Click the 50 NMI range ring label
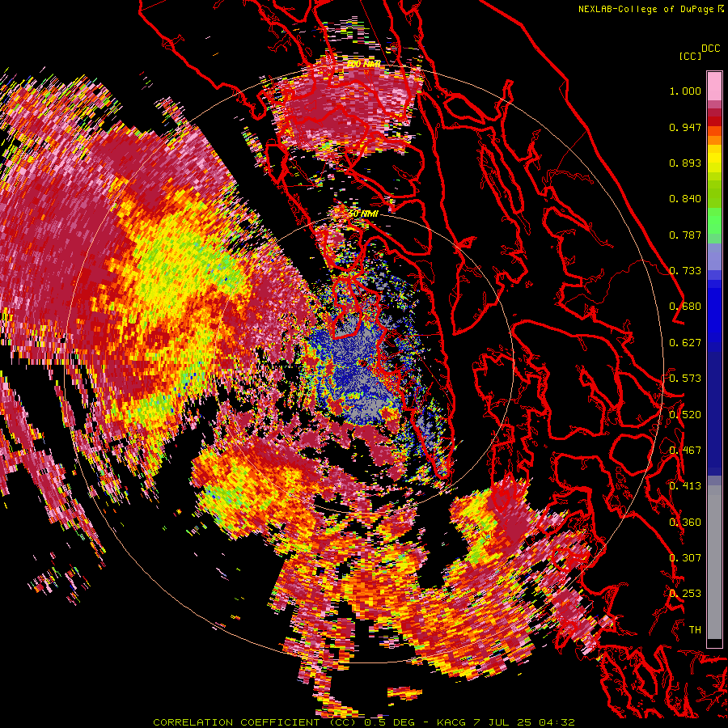The image size is (728, 728). [x=363, y=214]
